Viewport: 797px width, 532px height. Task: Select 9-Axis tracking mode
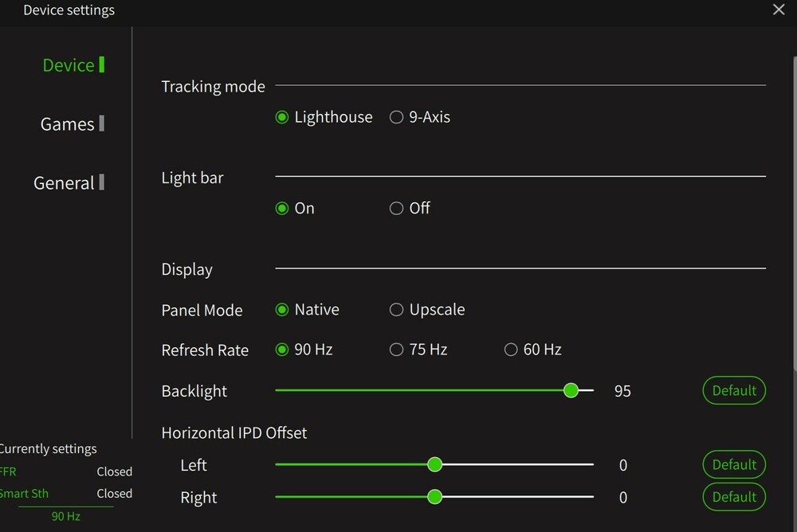pyautogui.click(x=396, y=117)
